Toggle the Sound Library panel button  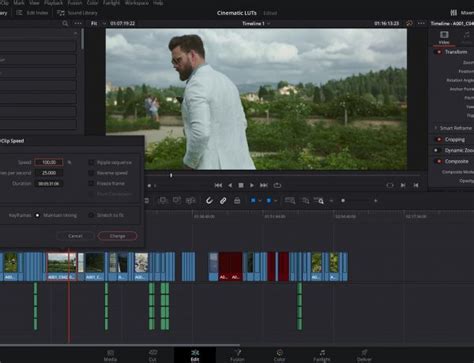(x=77, y=13)
